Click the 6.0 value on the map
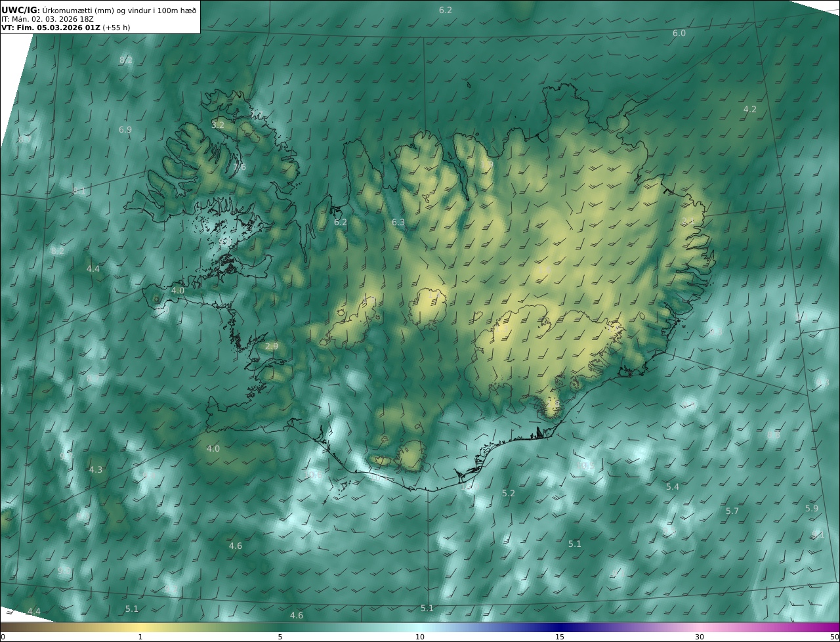This screenshot has height=642, width=840. [x=679, y=33]
